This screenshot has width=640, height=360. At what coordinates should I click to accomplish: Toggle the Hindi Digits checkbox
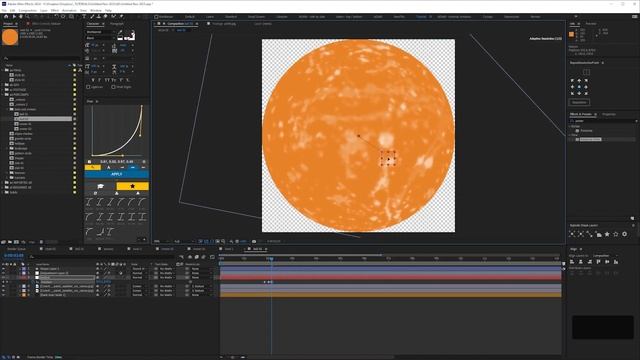click(x=113, y=87)
